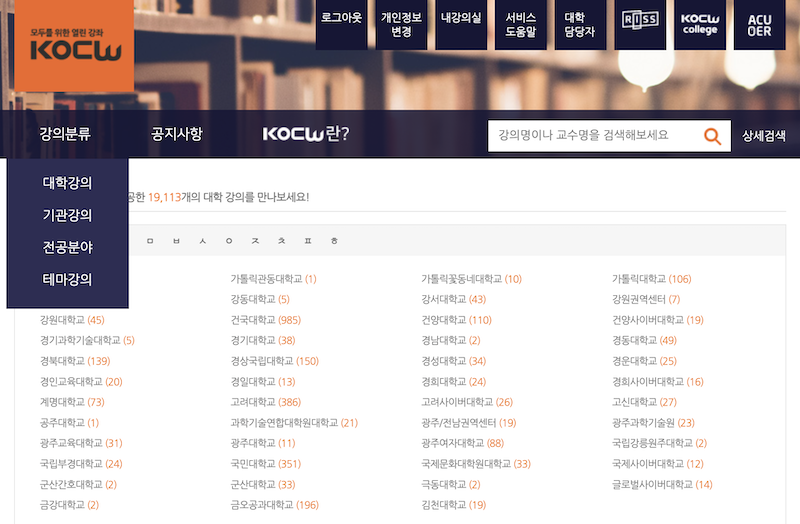Filter by consonant ㅍ
Screen dimensions: 800x524
pyautogui.click(x=308, y=241)
